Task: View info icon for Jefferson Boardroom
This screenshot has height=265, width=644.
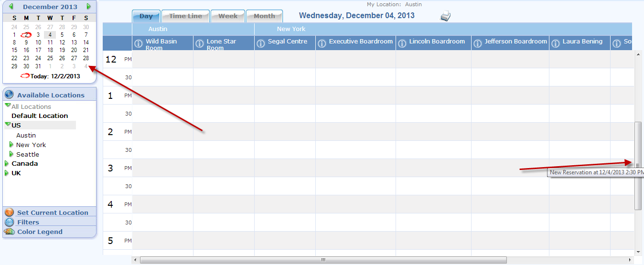Action: click(x=478, y=44)
